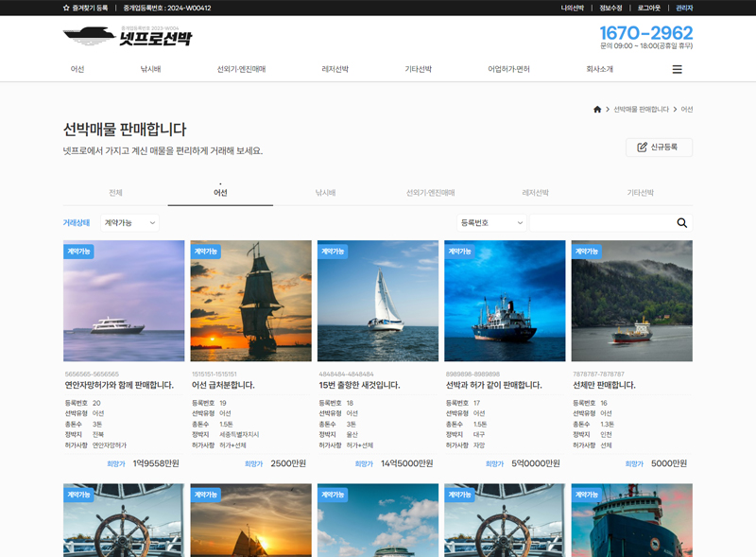Image resolution: width=756 pixels, height=557 pixels.
Task: Open 어업허가·면허 in the main navigation
Action: pos(508,69)
